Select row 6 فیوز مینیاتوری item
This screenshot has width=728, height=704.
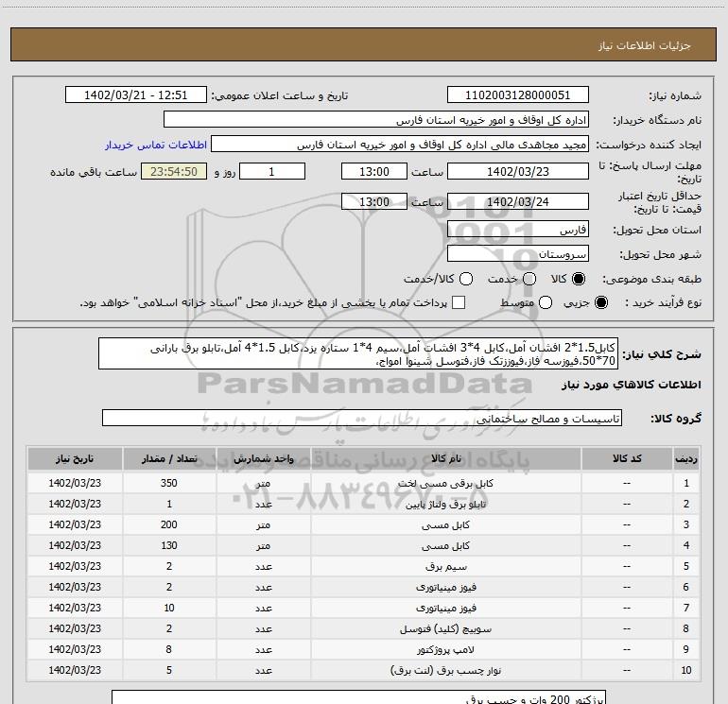[x=445, y=587]
